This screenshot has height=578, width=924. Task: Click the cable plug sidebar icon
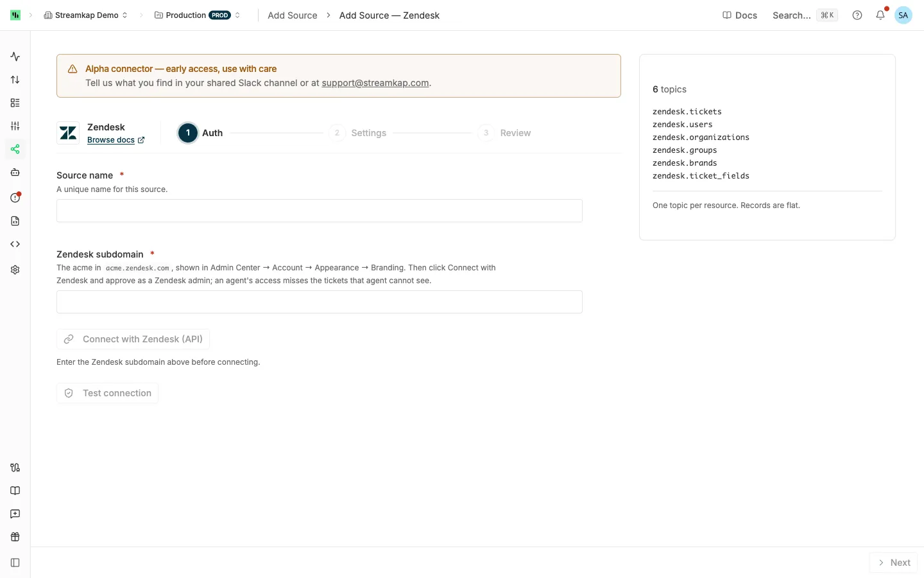[x=15, y=468]
